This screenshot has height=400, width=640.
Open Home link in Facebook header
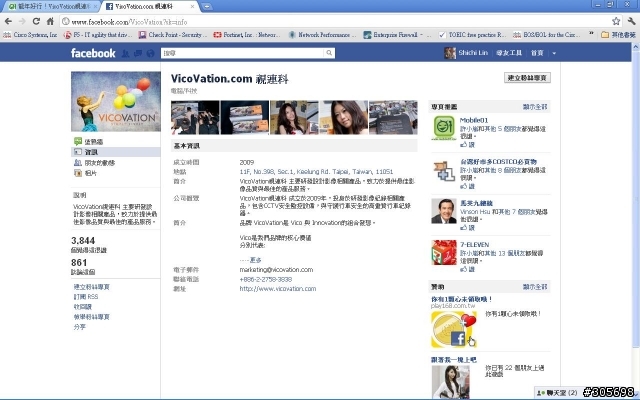[537, 53]
